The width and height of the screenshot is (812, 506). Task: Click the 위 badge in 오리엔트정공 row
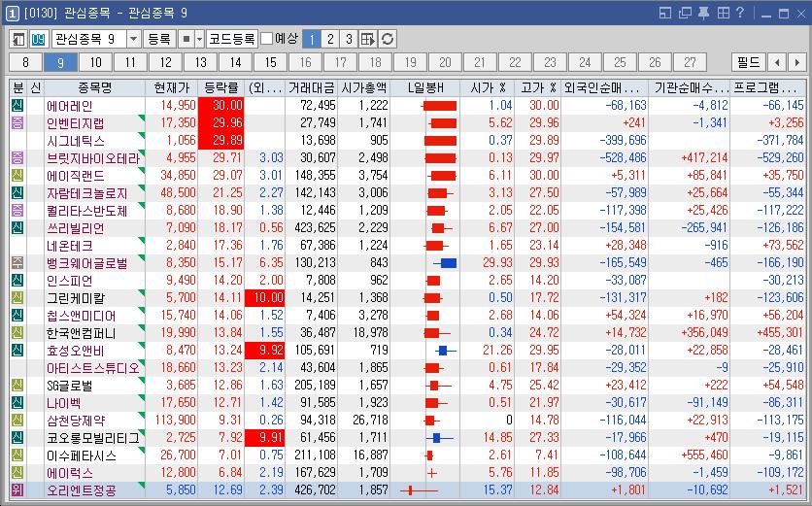pos(17,489)
